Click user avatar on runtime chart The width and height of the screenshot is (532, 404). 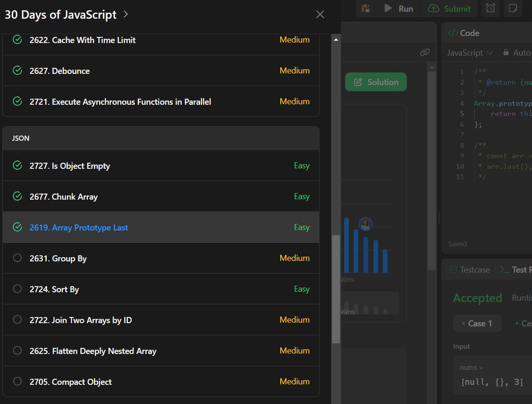pos(365,224)
